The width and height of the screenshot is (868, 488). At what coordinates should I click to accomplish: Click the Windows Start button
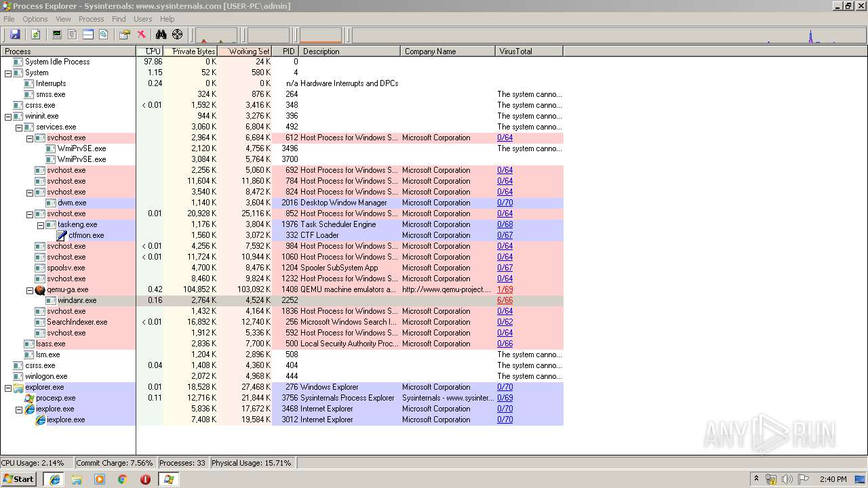click(18, 479)
